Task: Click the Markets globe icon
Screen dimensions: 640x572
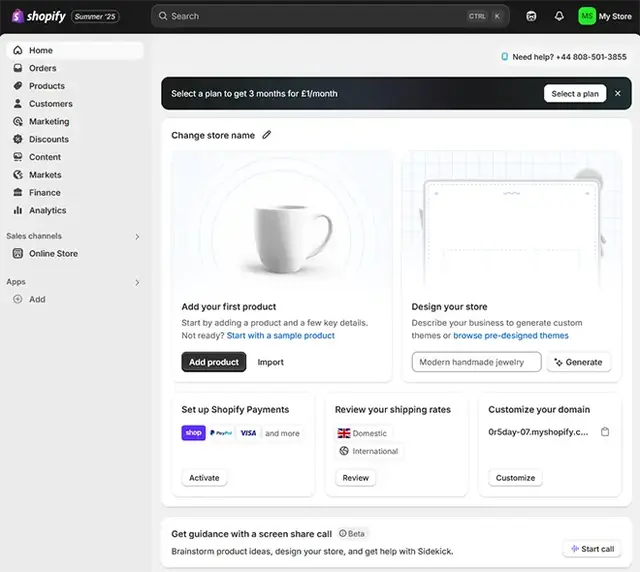Action: point(18,174)
